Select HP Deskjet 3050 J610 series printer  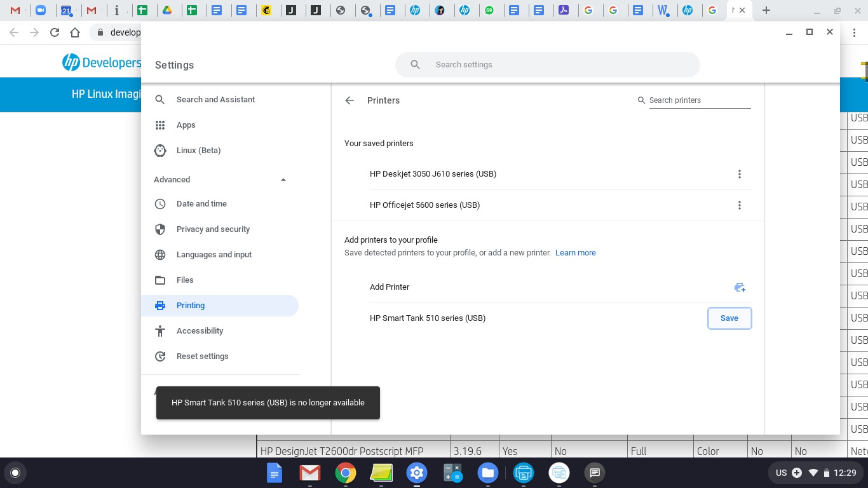[433, 174]
